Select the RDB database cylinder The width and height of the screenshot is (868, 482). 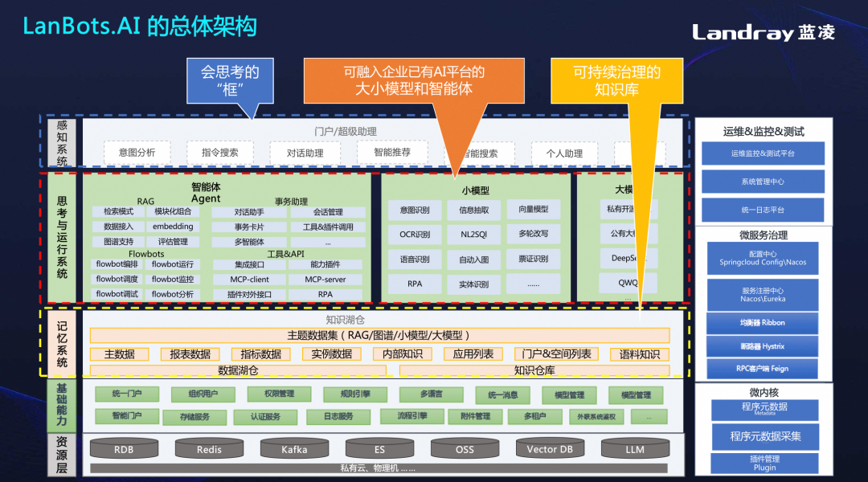124,449
